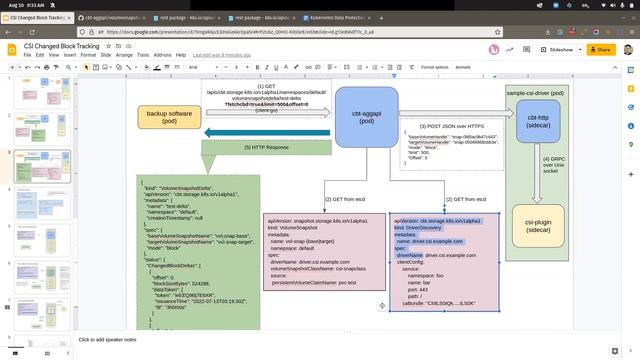Decrease the font size
This screenshot has width=640, height=360.
pos(226,67)
